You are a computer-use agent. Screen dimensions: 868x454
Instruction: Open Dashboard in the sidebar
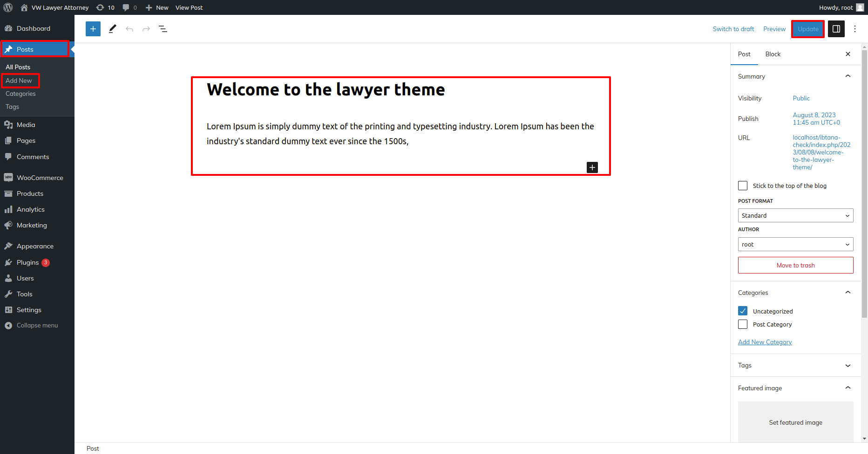coord(37,28)
